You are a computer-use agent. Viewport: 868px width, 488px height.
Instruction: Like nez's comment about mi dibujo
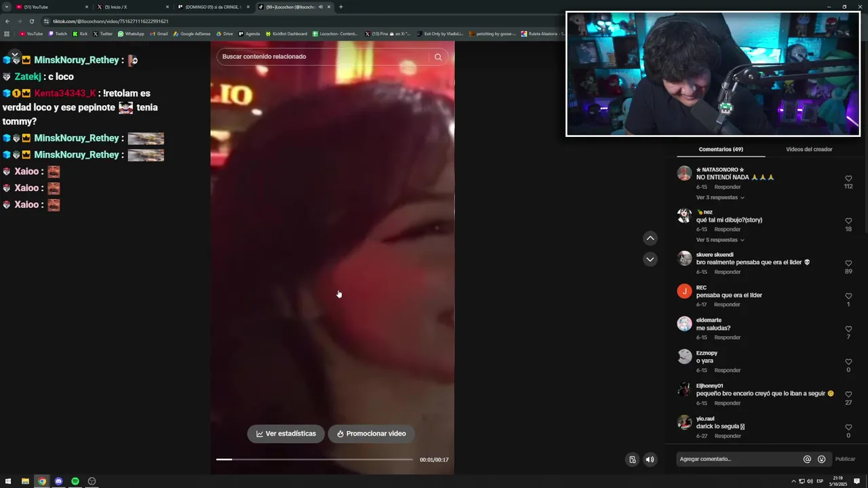[848, 221]
